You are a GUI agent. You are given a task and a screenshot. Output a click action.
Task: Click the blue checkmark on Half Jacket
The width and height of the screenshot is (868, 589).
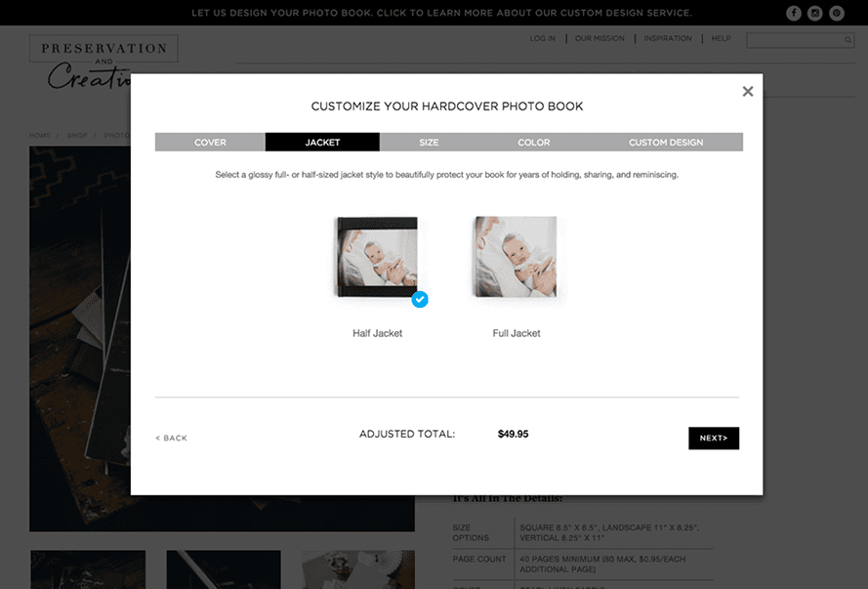click(420, 300)
